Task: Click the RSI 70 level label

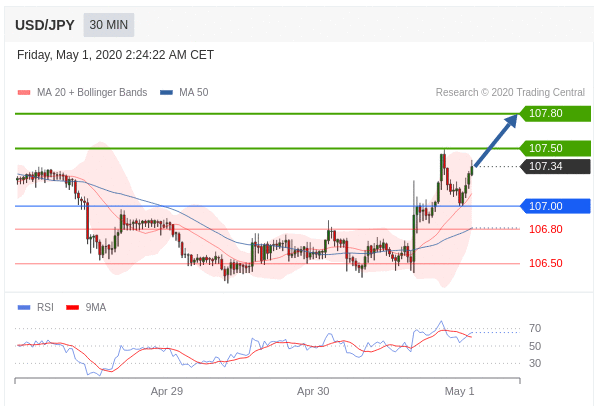Action: [535, 328]
